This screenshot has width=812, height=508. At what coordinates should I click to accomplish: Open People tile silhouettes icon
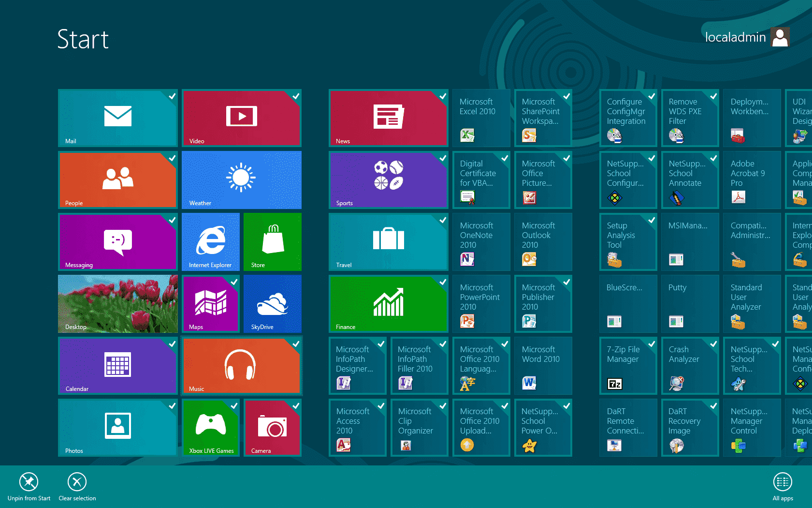tap(118, 178)
